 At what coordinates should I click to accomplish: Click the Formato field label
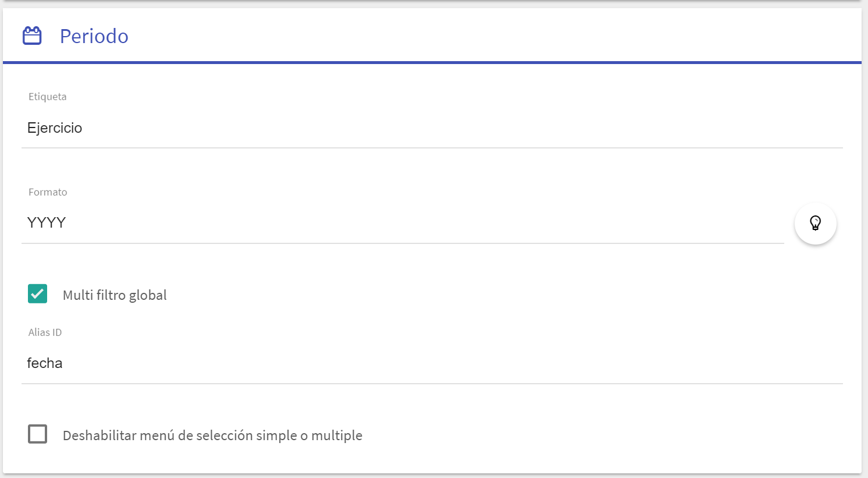[x=48, y=192]
